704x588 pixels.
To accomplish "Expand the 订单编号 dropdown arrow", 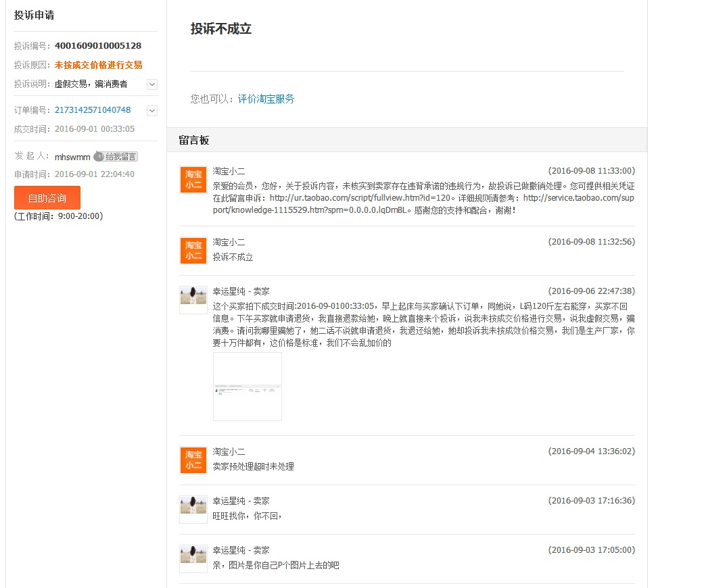I will click(152, 110).
